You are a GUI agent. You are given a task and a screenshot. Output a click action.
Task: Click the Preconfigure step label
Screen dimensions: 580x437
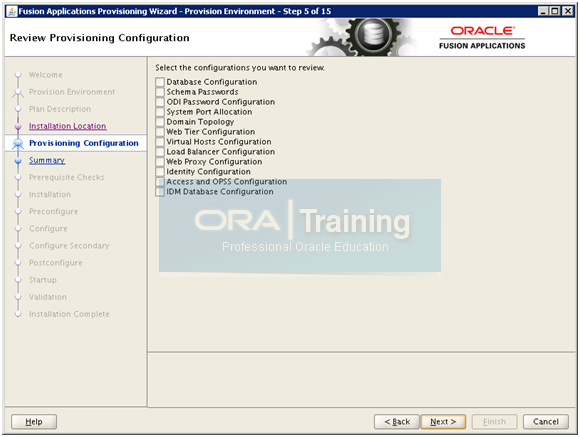[54, 211]
